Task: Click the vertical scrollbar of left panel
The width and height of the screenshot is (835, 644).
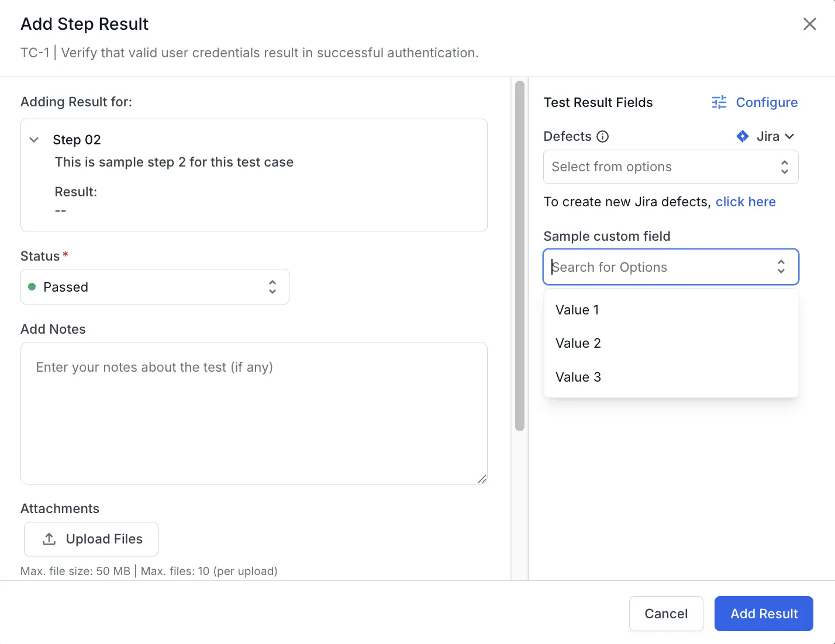Action: click(519, 257)
